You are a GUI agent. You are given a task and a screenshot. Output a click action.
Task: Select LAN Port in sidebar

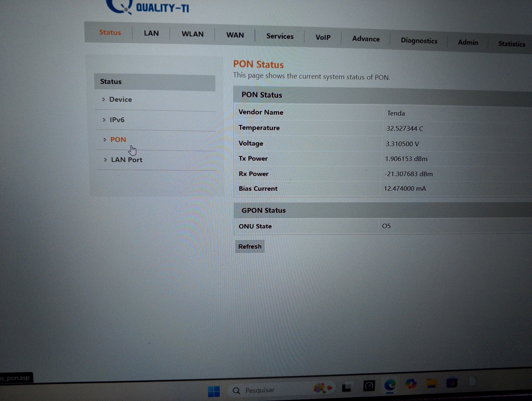point(126,160)
